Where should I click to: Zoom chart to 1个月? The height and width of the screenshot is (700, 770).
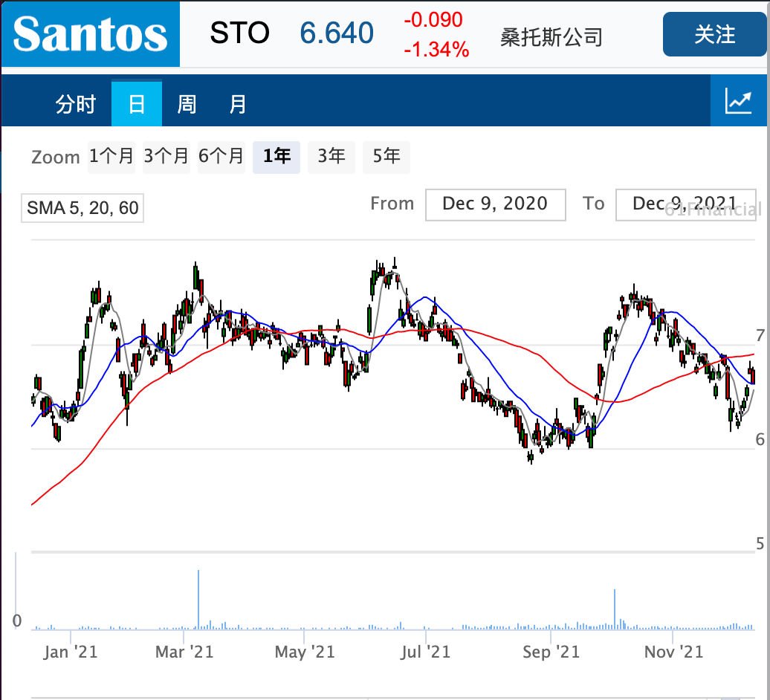111,157
